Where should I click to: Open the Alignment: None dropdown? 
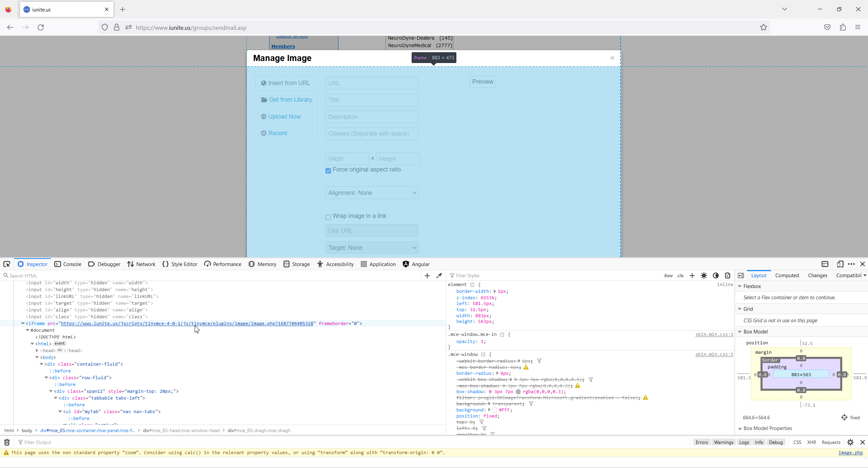click(372, 193)
